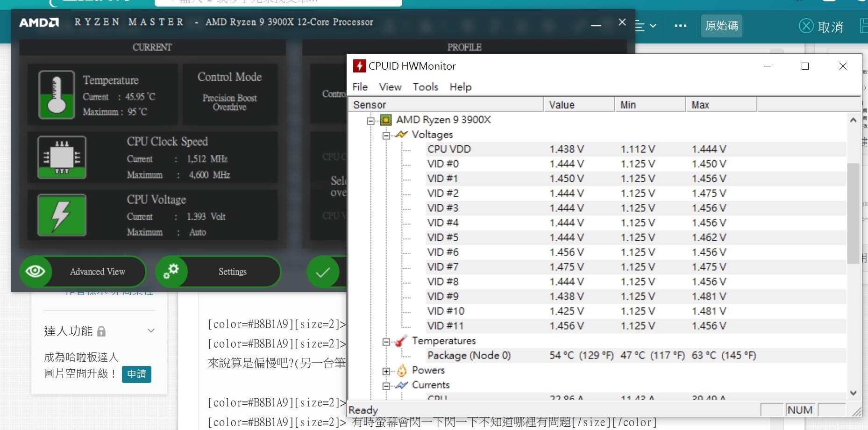Click the lightning bolt CPU Voltage icon
Screen dimensions: 868x430
point(62,215)
